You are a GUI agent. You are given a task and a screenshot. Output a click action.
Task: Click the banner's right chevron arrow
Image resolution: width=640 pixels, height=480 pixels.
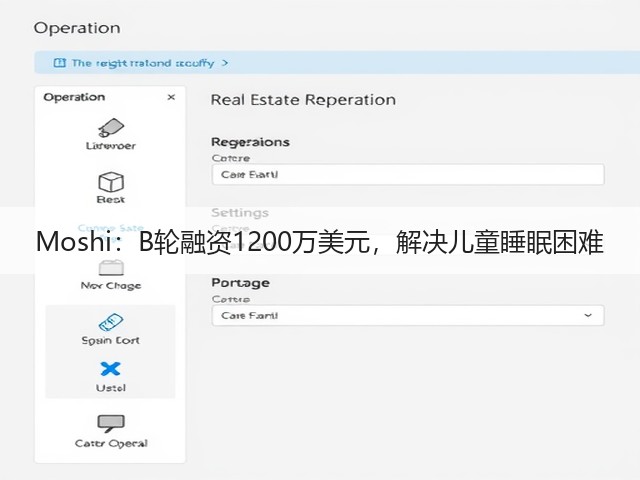coord(224,63)
